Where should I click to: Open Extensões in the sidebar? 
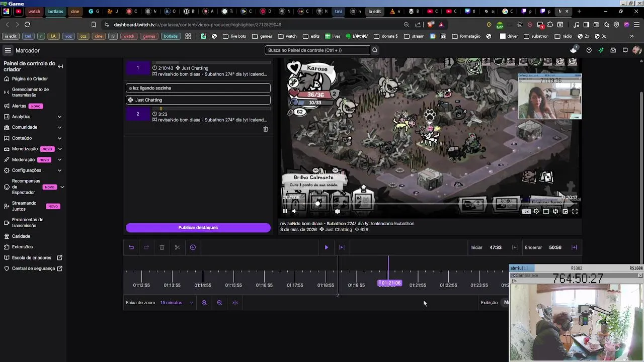tap(22, 247)
